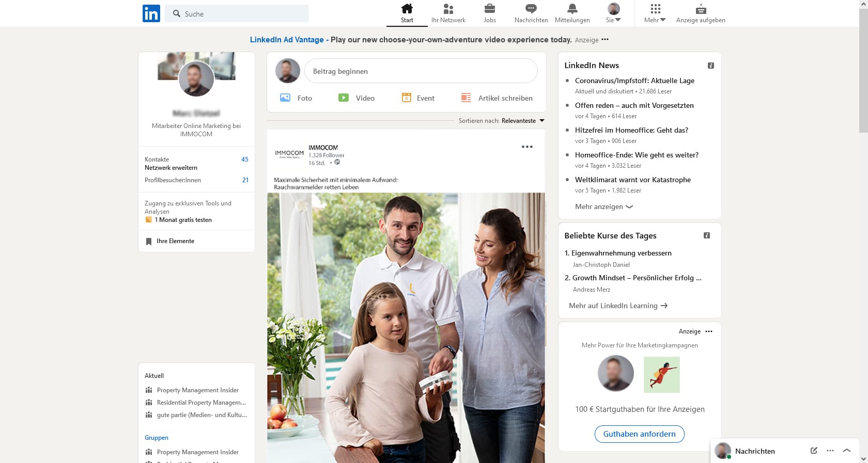Open course Eigenwahrnehmung verbessern

point(622,253)
